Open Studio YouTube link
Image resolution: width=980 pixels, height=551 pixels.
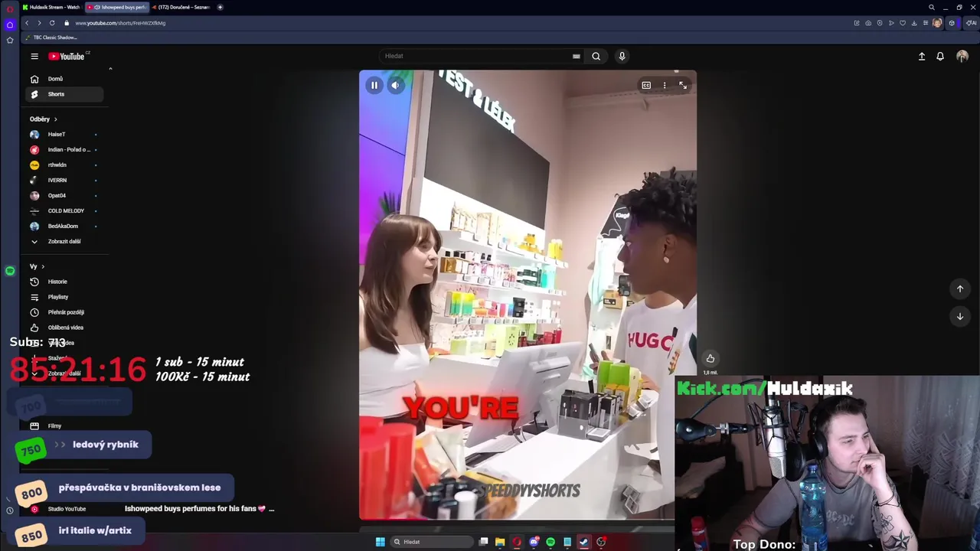64,509
